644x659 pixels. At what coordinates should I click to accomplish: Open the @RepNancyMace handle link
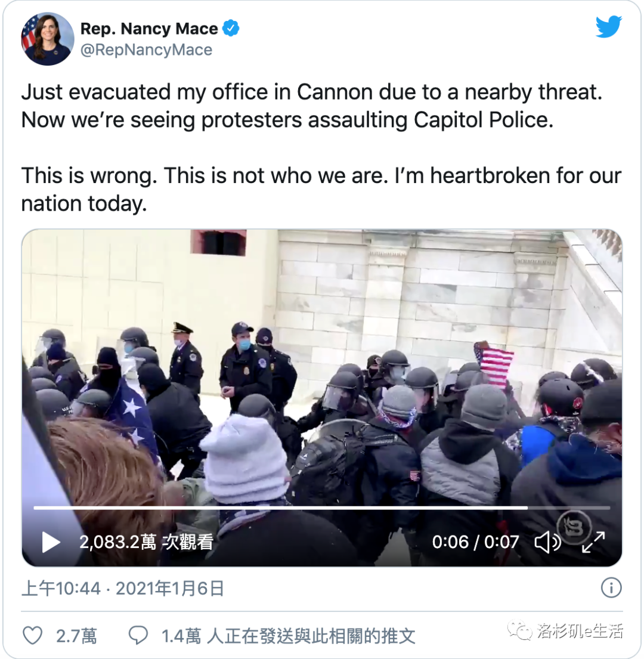[x=146, y=50]
